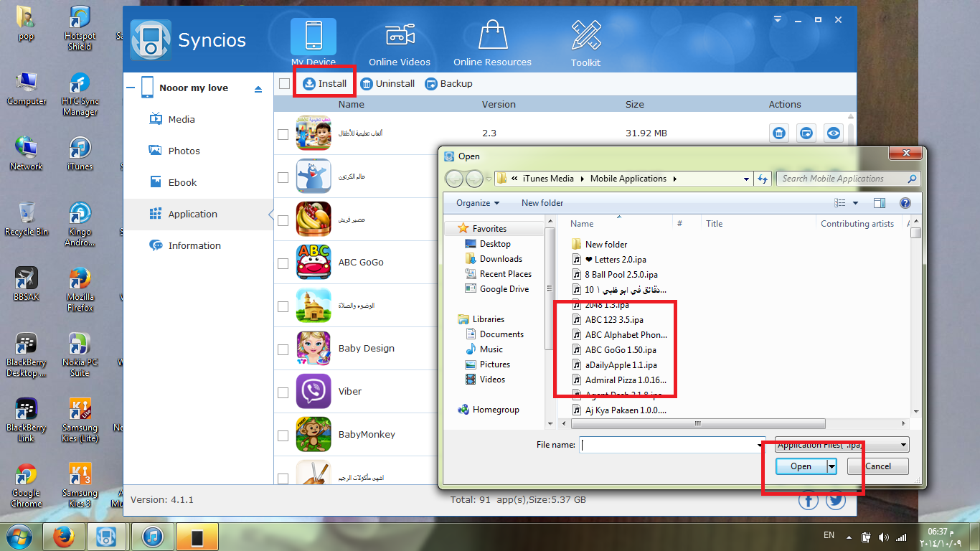Open the File name history dropdown arrow

pyautogui.click(x=760, y=445)
